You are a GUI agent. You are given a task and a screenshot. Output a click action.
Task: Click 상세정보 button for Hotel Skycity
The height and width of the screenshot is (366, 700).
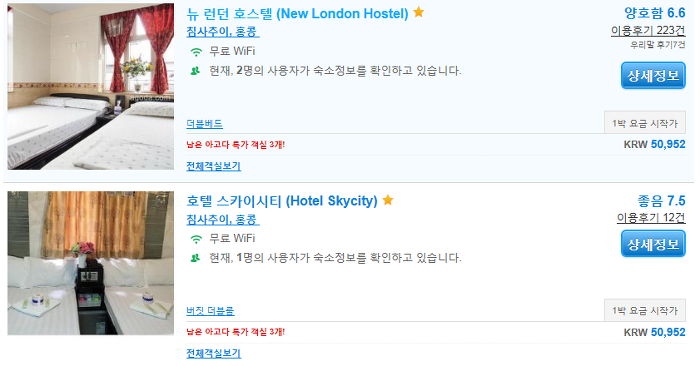[653, 244]
